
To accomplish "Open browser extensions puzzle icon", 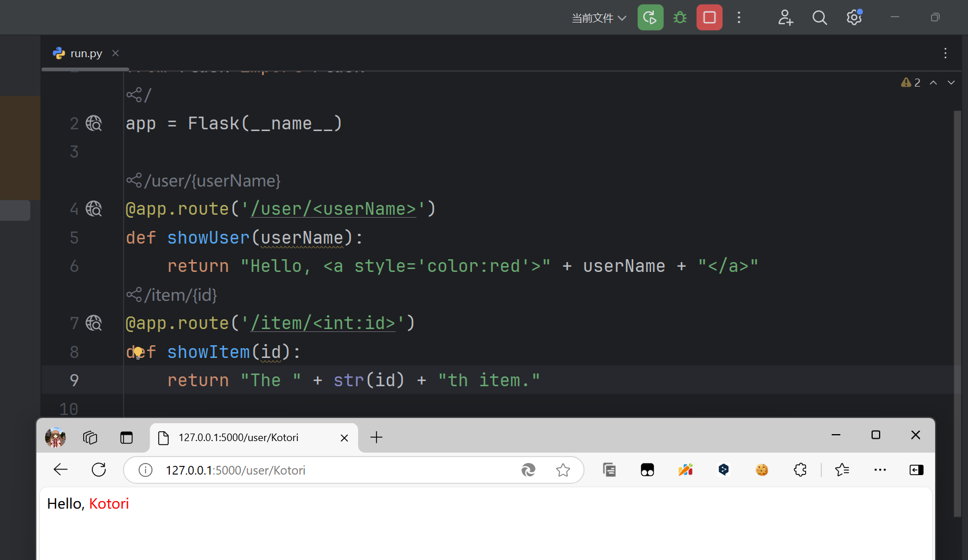I will pos(800,470).
